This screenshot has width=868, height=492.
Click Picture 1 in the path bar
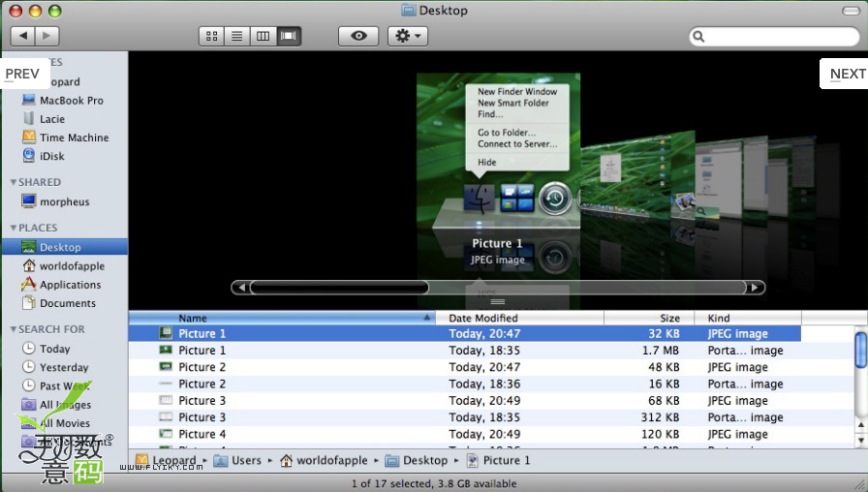click(498, 460)
